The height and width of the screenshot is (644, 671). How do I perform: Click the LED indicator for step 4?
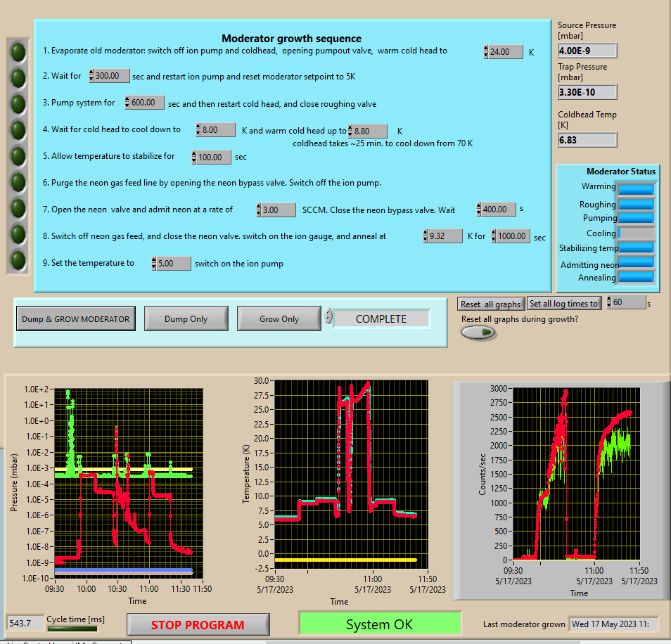pyautogui.click(x=18, y=130)
